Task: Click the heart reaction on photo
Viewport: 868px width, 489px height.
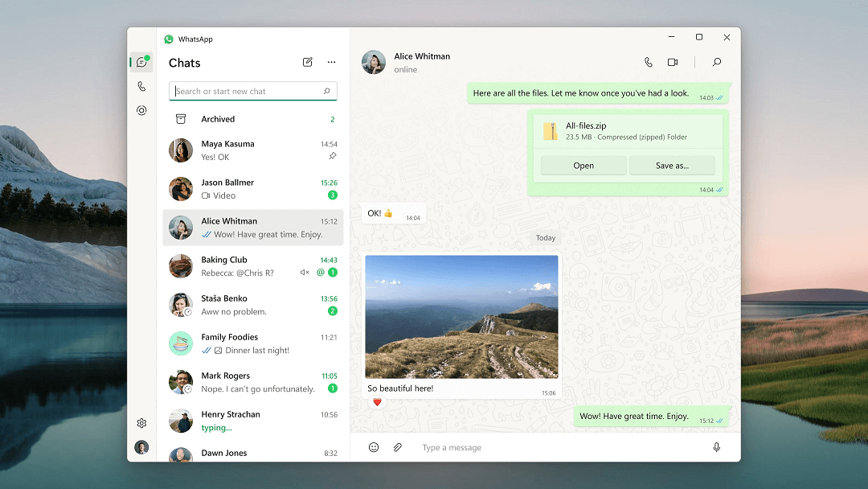Action: [x=377, y=402]
